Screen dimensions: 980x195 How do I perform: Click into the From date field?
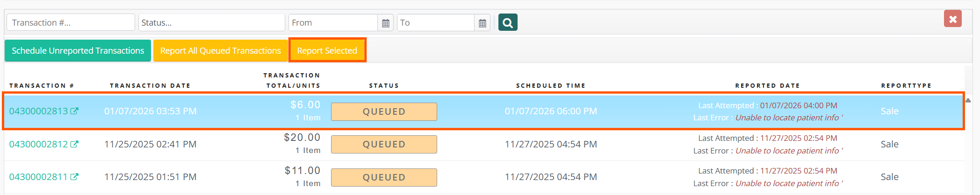[333, 22]
